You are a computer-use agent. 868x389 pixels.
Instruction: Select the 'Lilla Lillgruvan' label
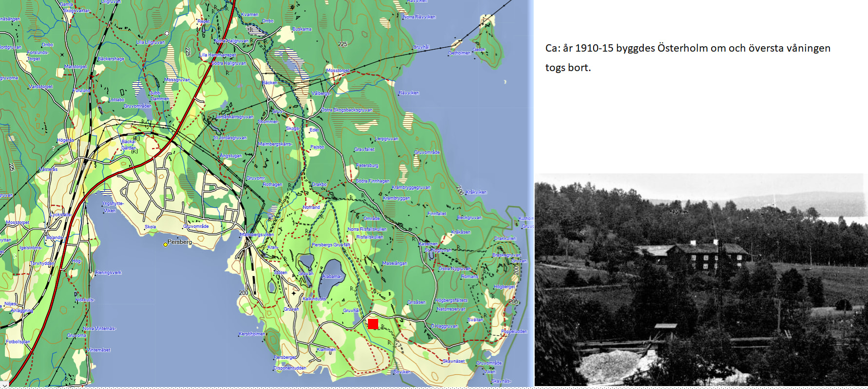(x=151, y=42)
